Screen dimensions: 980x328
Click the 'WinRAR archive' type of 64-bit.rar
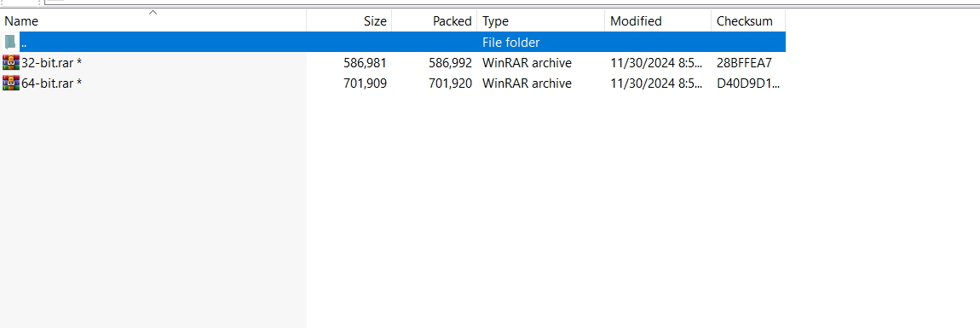pos(527,83)
